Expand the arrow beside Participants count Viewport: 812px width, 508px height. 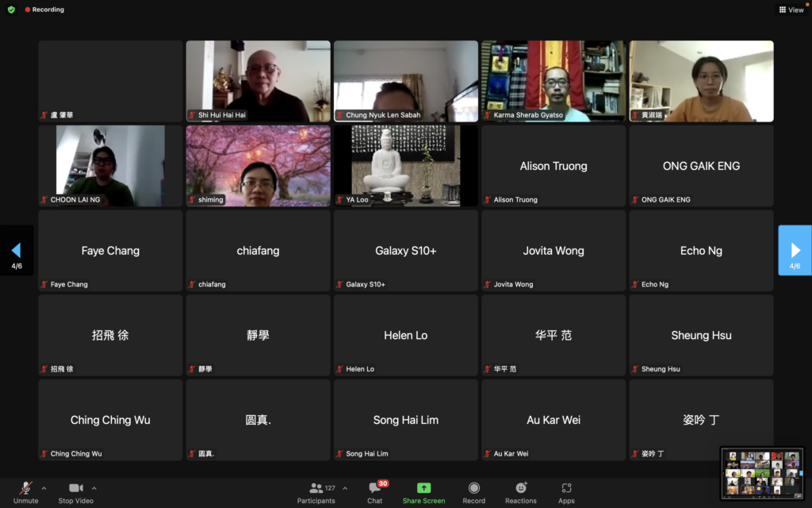(345, 488)
